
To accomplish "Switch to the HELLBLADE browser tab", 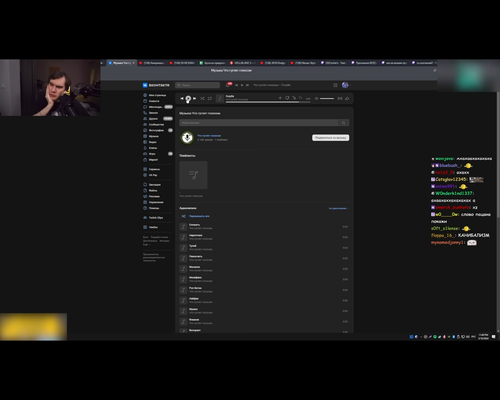I will point(242,63).
